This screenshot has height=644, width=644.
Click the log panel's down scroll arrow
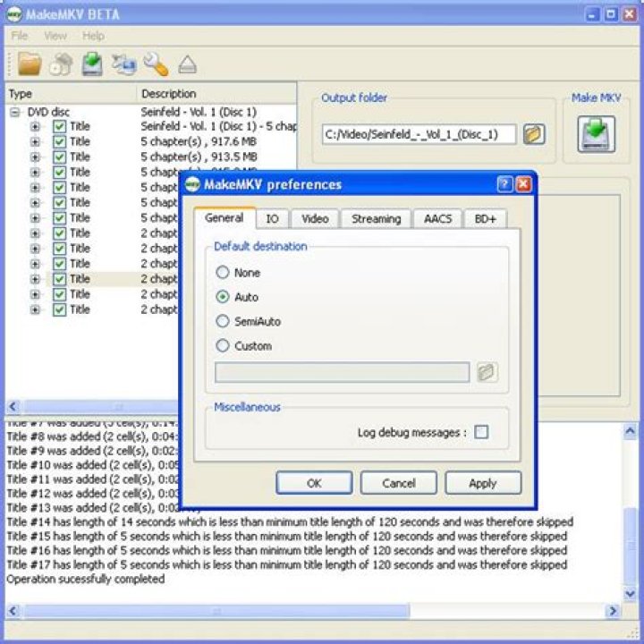pyautogui.click(x=630, y=594)
